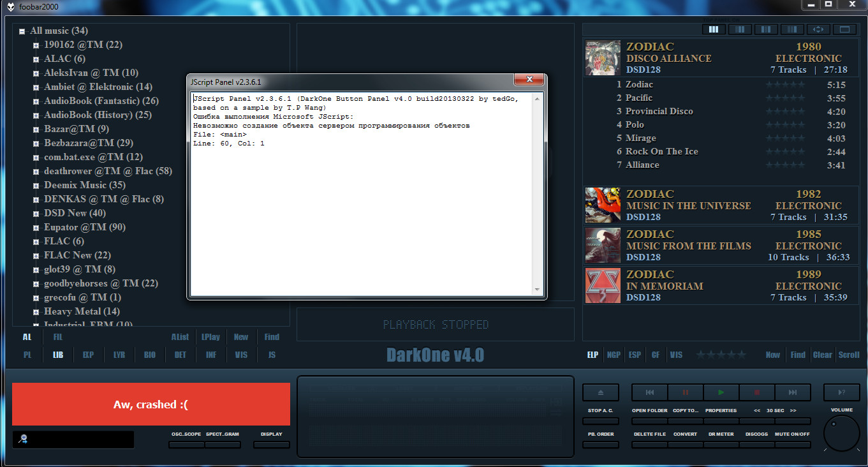Click the OPEN FOLDER button

click(x=649, y=421)
